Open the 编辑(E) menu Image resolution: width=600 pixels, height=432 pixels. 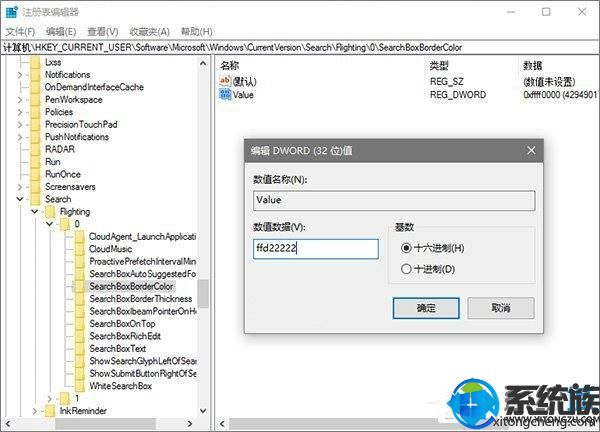tap(60, 31)
